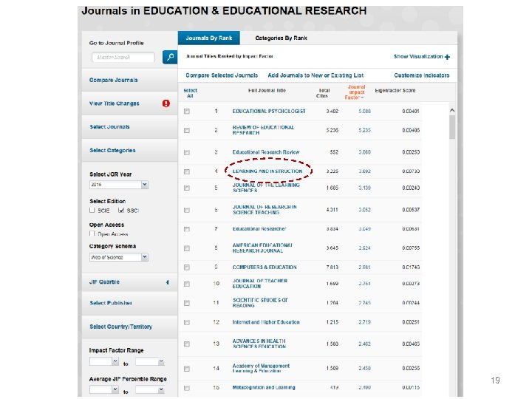Tick checkbox for REVIEW OF EDUCATIONAL RESEARCH

[187, 130]
